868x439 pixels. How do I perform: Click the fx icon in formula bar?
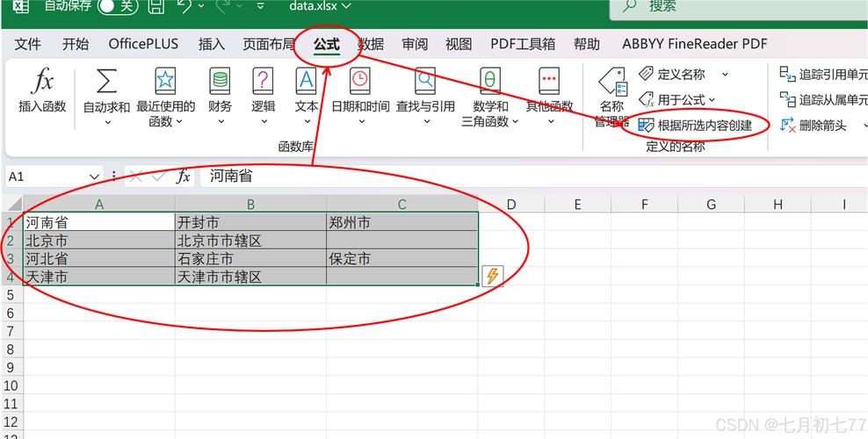click(x=184, y=176)
